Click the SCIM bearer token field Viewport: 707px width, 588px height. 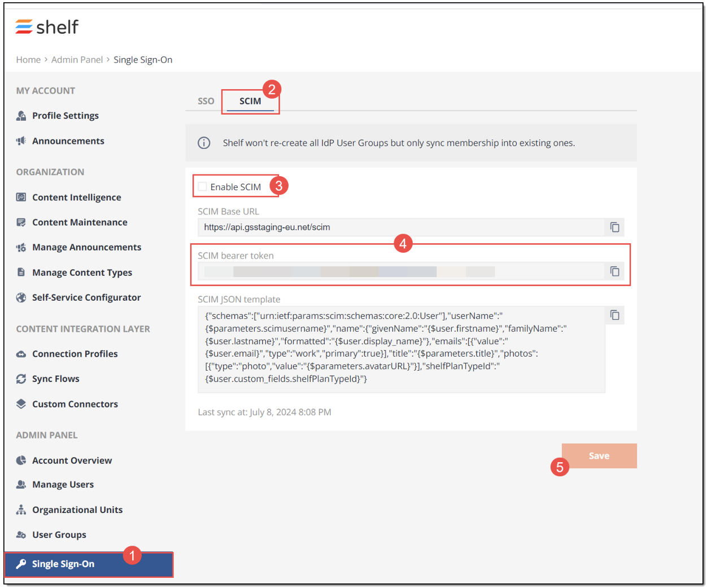point(401,271)
